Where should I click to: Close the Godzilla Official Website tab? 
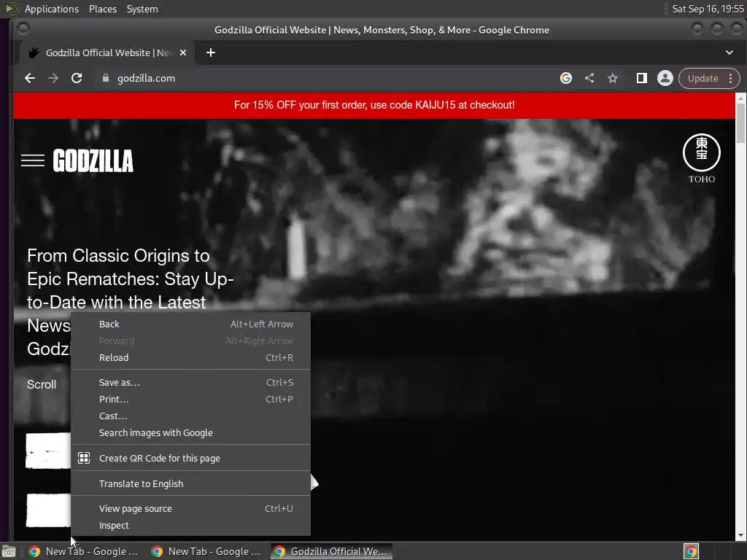pyautogui.click(x=183, y=52)
